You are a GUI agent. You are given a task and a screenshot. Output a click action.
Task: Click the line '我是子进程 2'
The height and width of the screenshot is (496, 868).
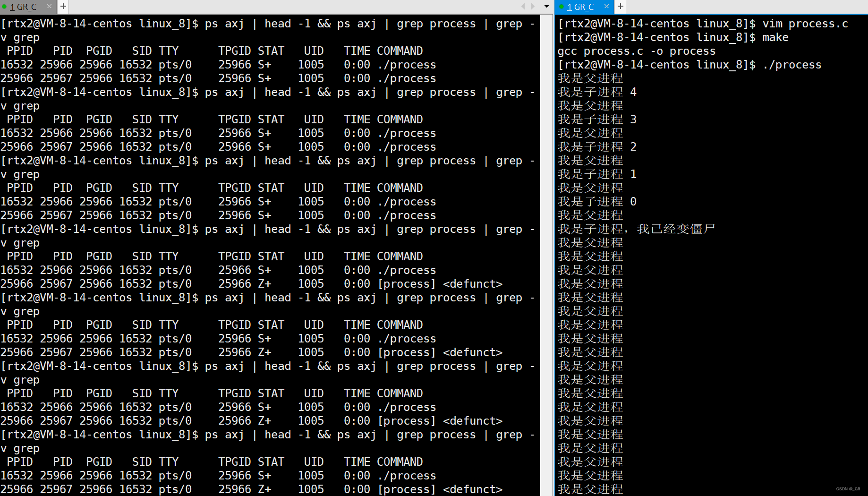pos(597,147)
